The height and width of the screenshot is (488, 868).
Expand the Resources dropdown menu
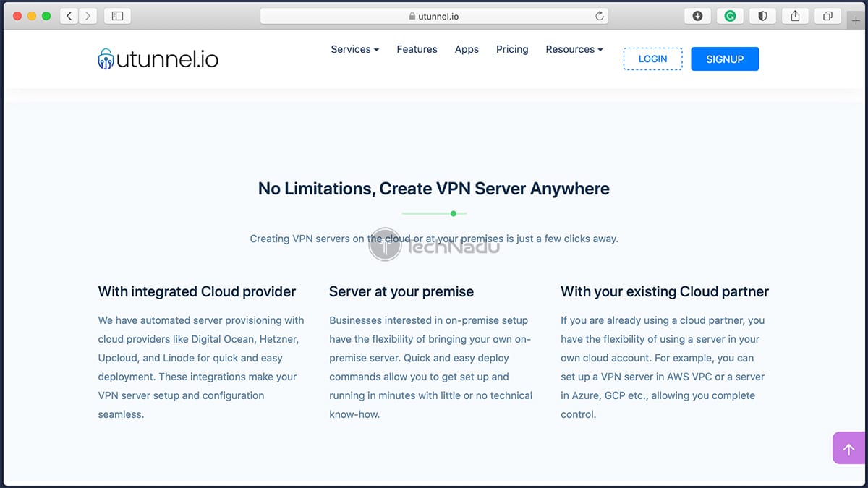[x=574, y=49]
